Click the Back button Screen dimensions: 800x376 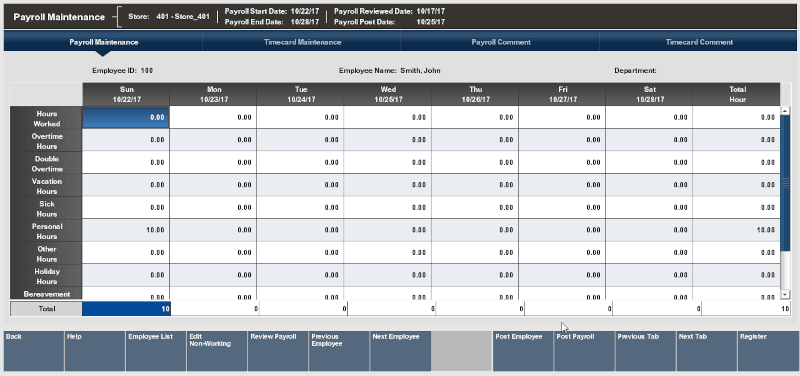coord(34,351)
